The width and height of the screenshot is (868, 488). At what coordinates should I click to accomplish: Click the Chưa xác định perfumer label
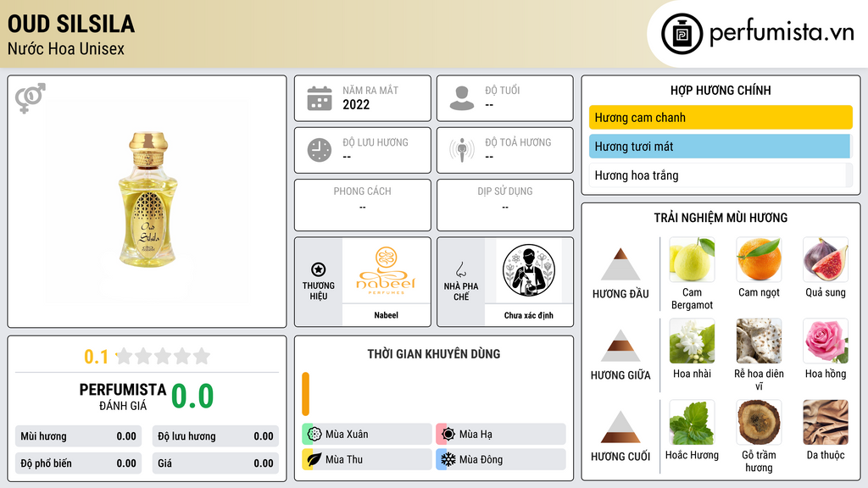(529, 315)
